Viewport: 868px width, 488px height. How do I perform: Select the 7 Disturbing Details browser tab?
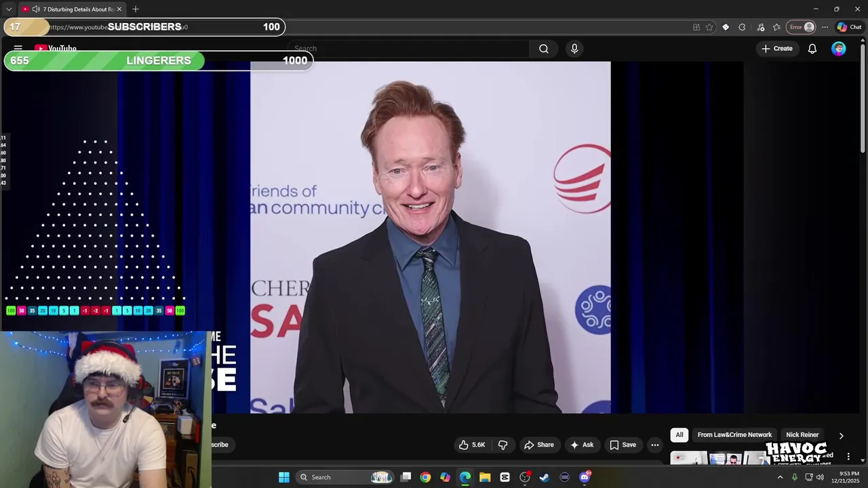(72, 9)
